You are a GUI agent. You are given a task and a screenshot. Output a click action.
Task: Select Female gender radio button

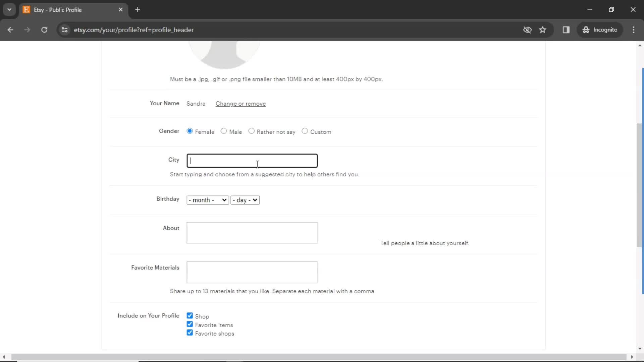coord(190,131)
